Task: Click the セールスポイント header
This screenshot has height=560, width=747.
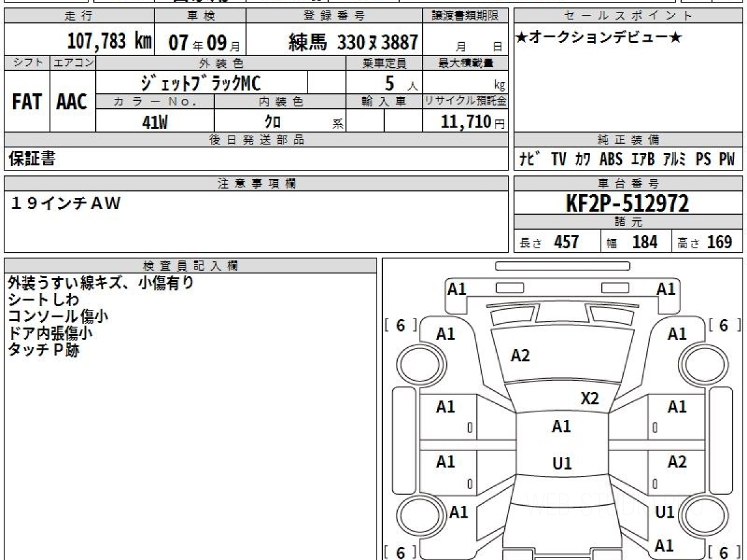Action: (628, 16)
